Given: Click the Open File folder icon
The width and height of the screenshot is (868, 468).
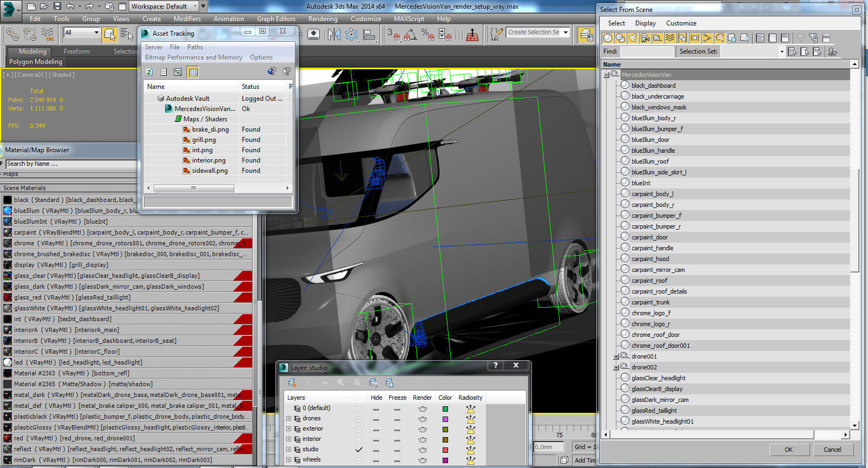Looking at the screenshot, I should pyautogui.click(x=44, y=6).
